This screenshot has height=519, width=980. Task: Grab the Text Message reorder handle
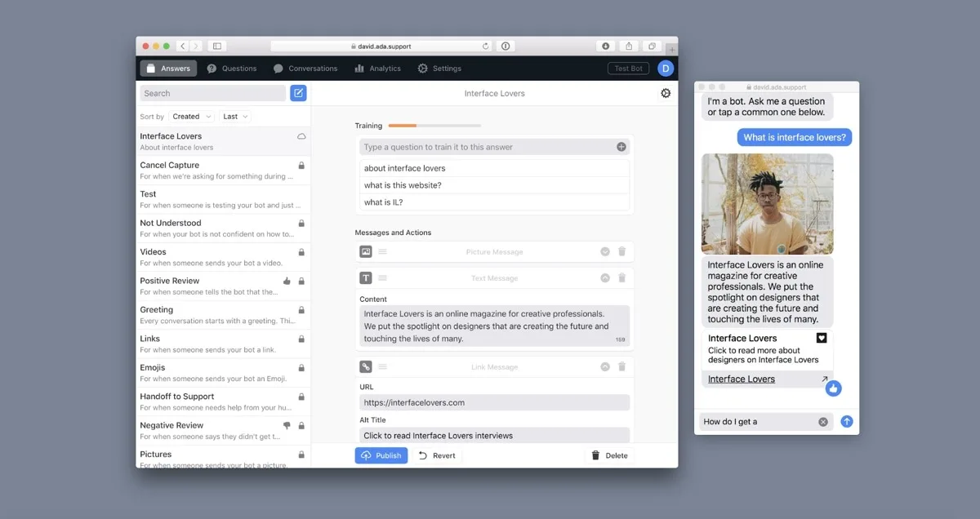point(382,278)
